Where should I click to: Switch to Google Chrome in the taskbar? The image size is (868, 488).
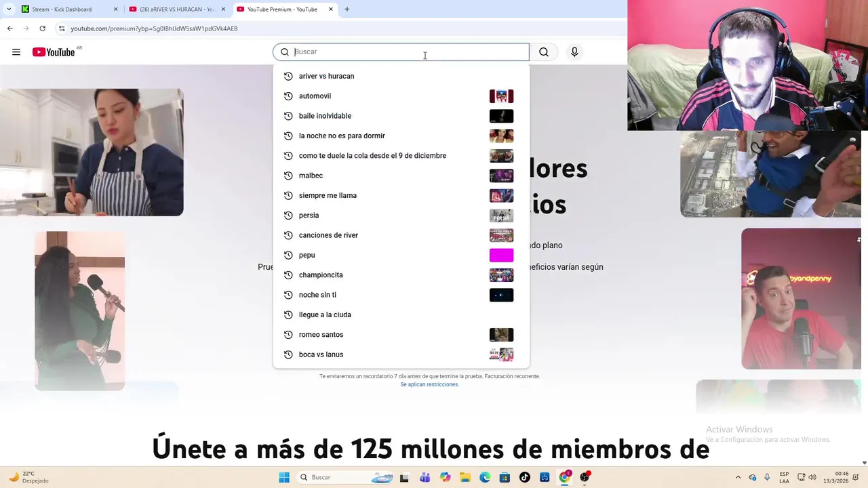pos(565,477)
